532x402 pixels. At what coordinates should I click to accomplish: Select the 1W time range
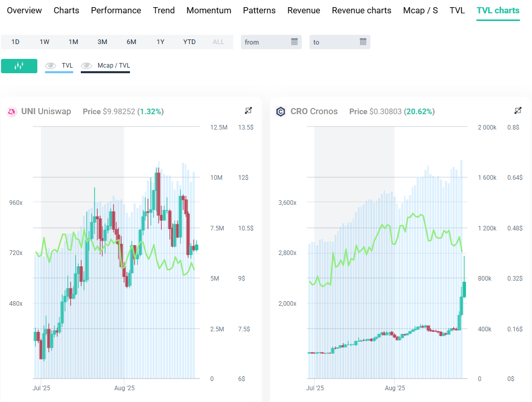(45, 42)
